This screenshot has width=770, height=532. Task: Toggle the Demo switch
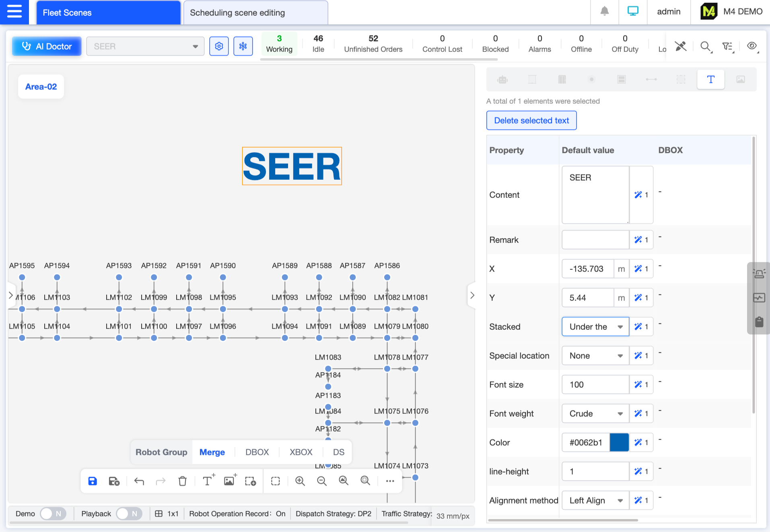tap(53, 514)
